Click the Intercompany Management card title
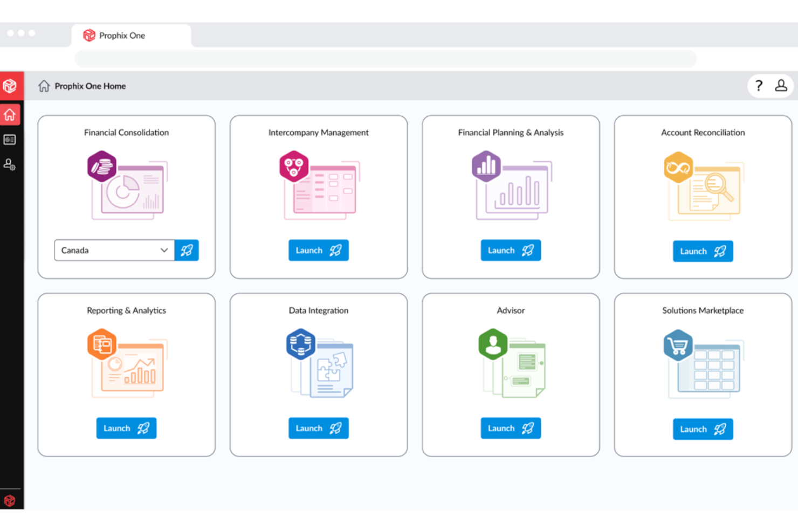Screen dimensions: 798x532 pyautogui.click(x=319, y=133)
